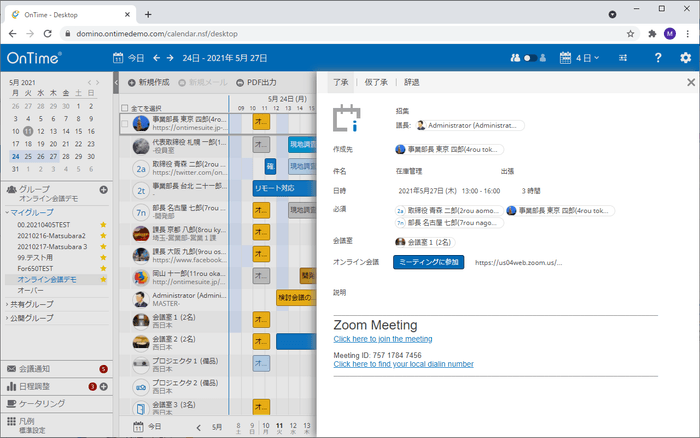Expand the 共有グループ tree node

pos(6,304)
